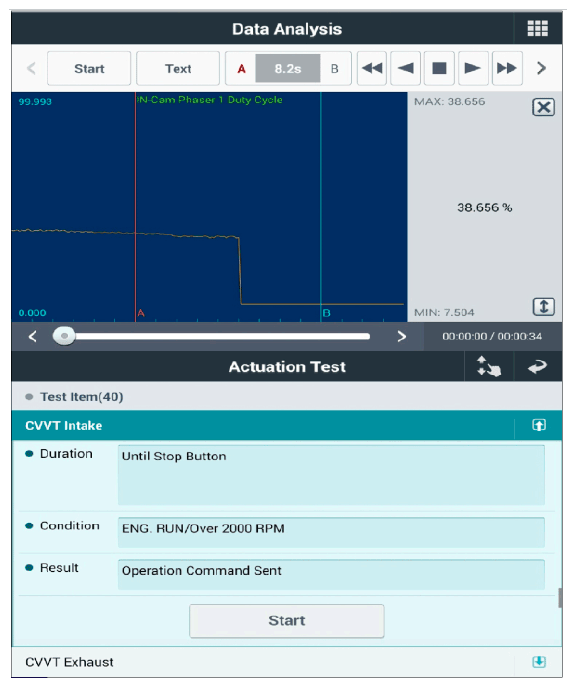Show more toolbar items with right chevron

[x=541, y=68]
